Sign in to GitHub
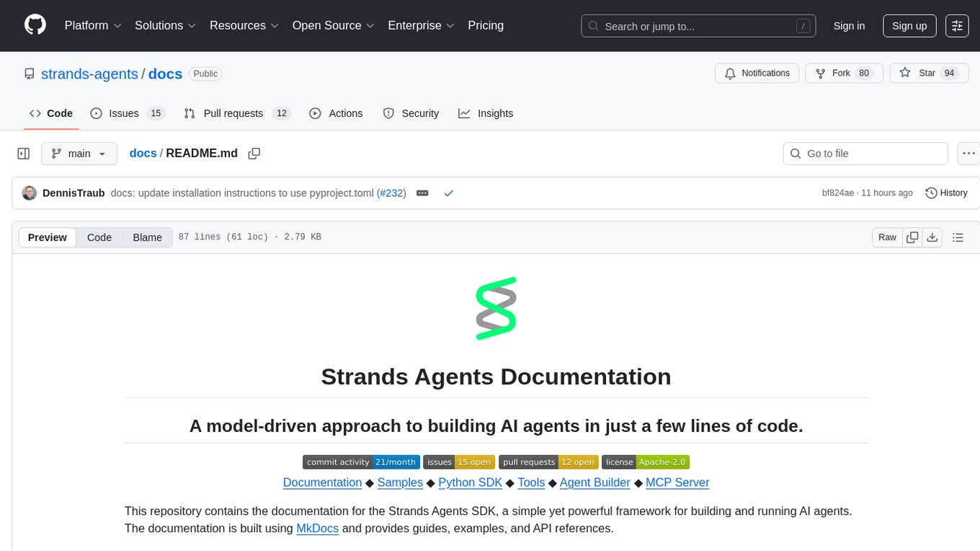The height and width of the screenshot is (551, 980). click(x=849, y=26)
